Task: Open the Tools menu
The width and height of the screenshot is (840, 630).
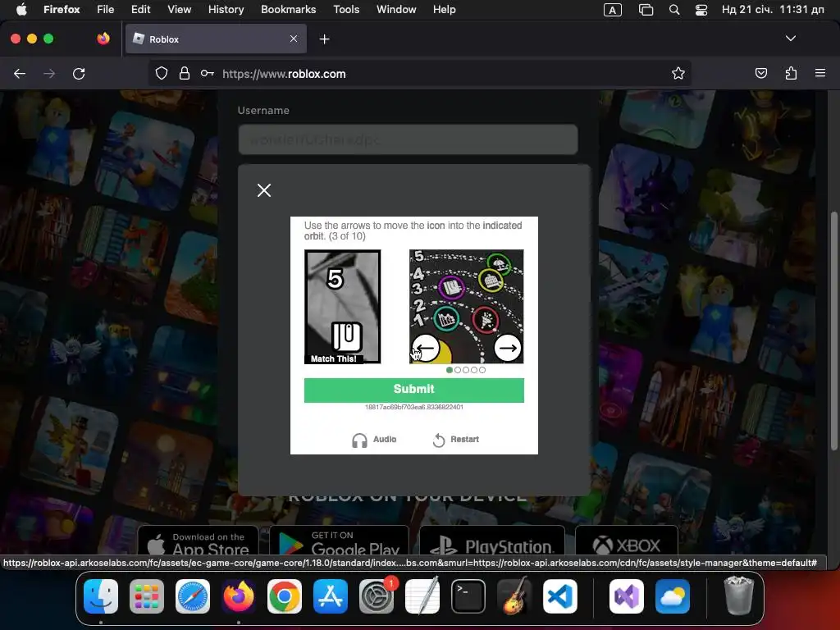Action: click(x=346, y=10)
